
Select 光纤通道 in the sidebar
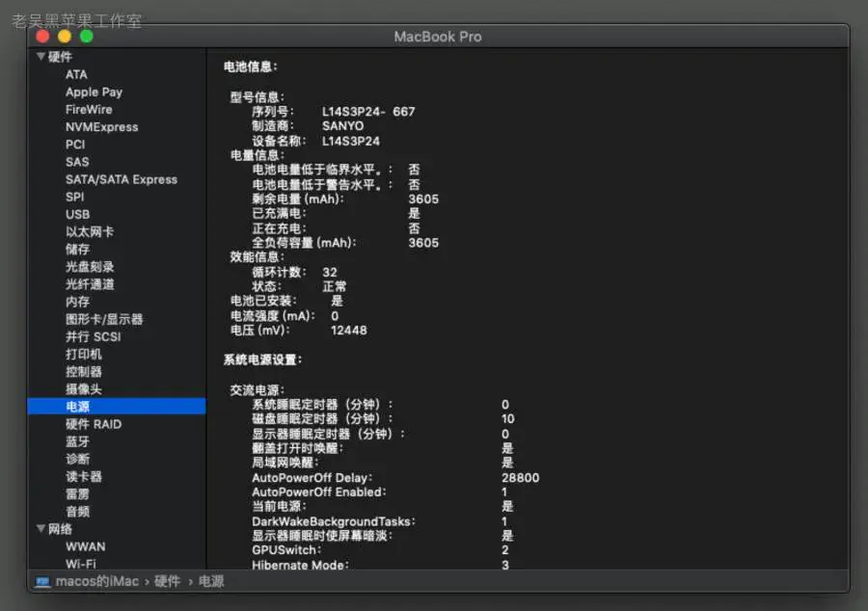90,284
